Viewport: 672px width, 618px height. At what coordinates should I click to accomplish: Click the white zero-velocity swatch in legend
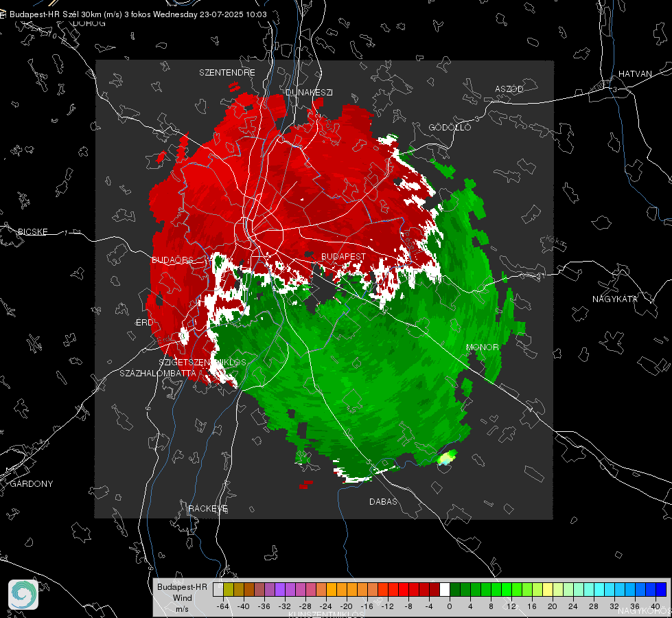[x=445, y=589]
